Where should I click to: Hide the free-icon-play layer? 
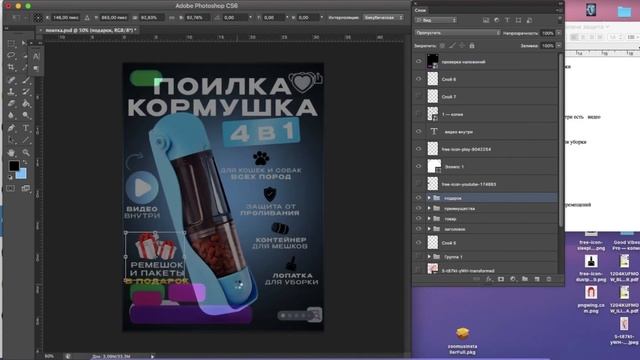click(x=418, y=149)
